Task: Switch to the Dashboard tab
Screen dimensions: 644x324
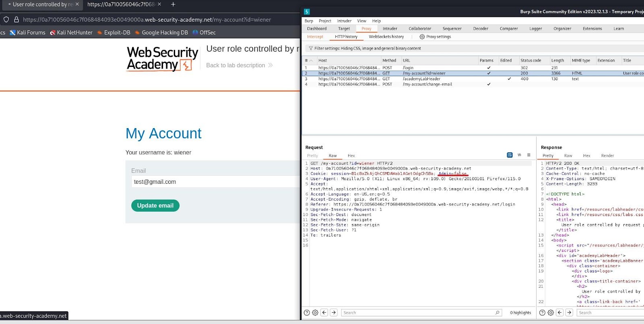Action: coord(317,29)
